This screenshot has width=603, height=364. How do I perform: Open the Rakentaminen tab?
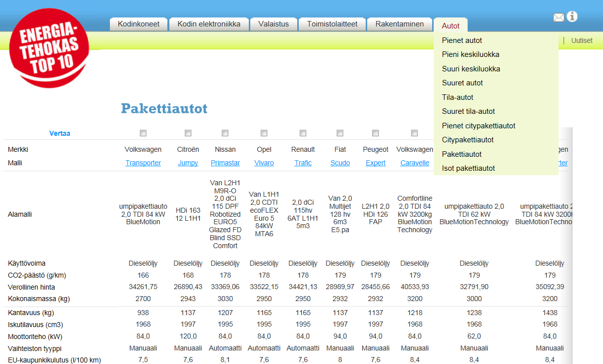[x=400, y=24]
